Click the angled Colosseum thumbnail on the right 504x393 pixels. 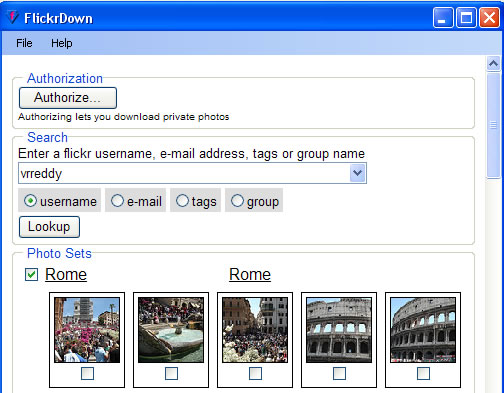pos(423,330)
